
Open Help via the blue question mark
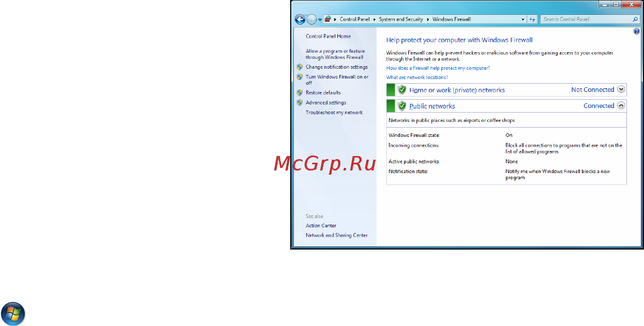tap(636, 32)
